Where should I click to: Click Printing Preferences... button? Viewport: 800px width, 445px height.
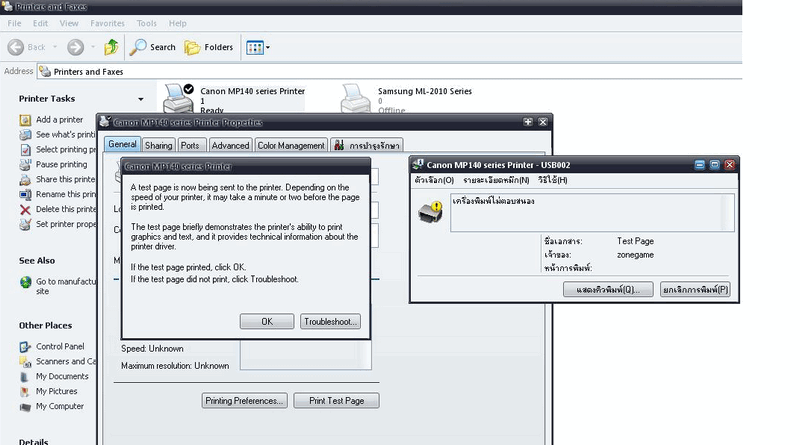[244, 401]
